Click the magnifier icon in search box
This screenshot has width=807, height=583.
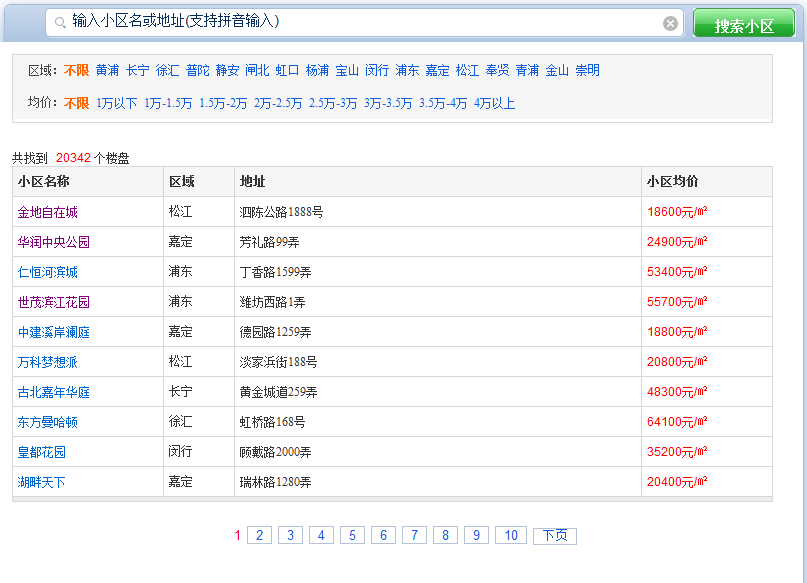(60, 23)
